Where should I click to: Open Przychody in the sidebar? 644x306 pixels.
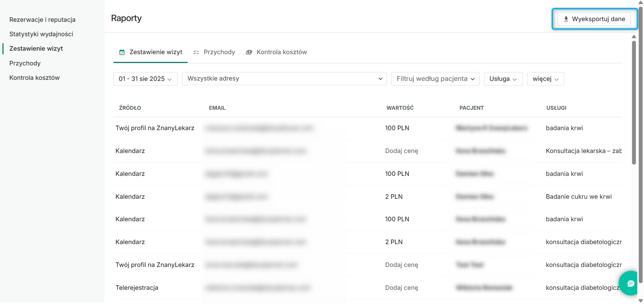point(25,63)
